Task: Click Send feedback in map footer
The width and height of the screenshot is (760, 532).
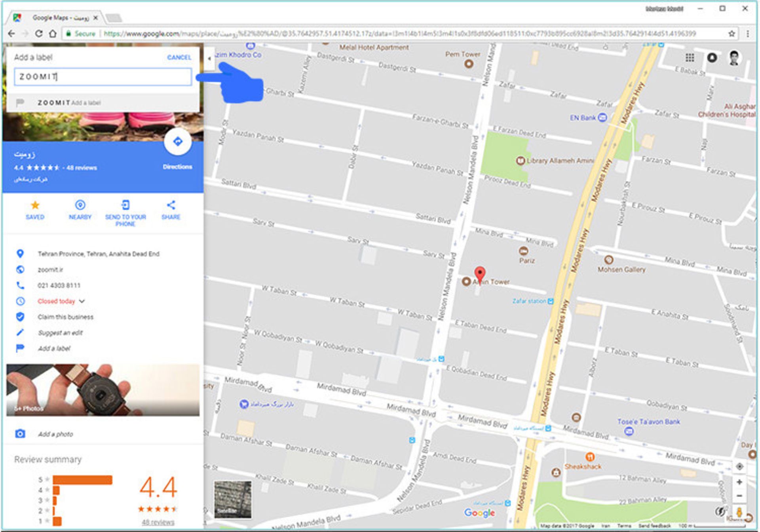Action: pyautogui.click(x=654, y=526)
